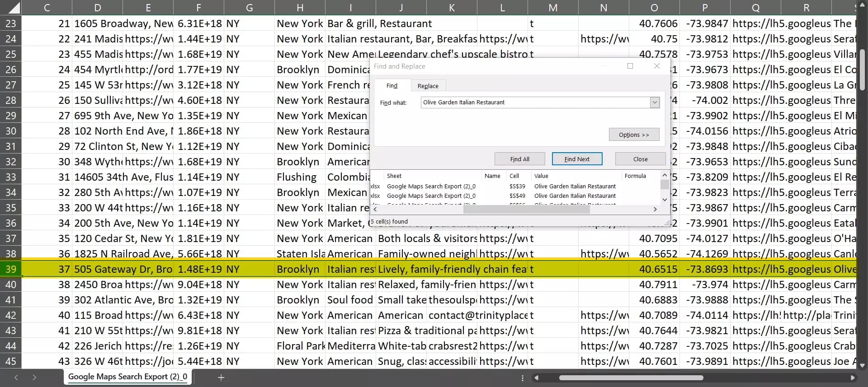The image size is (868, 387).
Task: Maximize the Find and Replace dialog
Action: pos(630,66)
